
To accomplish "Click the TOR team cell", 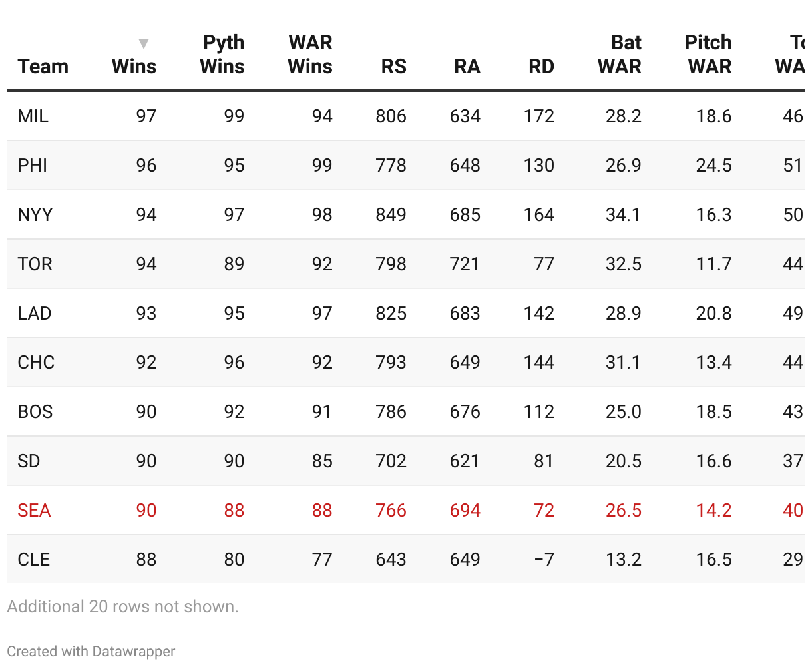I will pos(35,264).
